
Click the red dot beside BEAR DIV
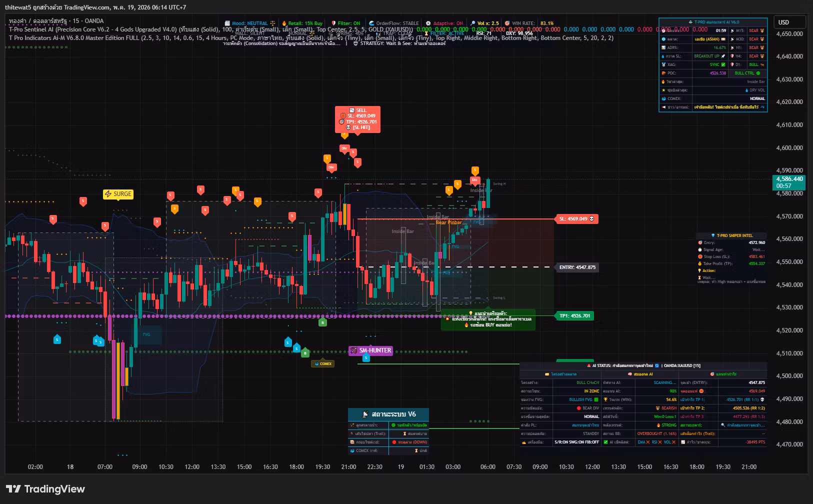(579, 408)
